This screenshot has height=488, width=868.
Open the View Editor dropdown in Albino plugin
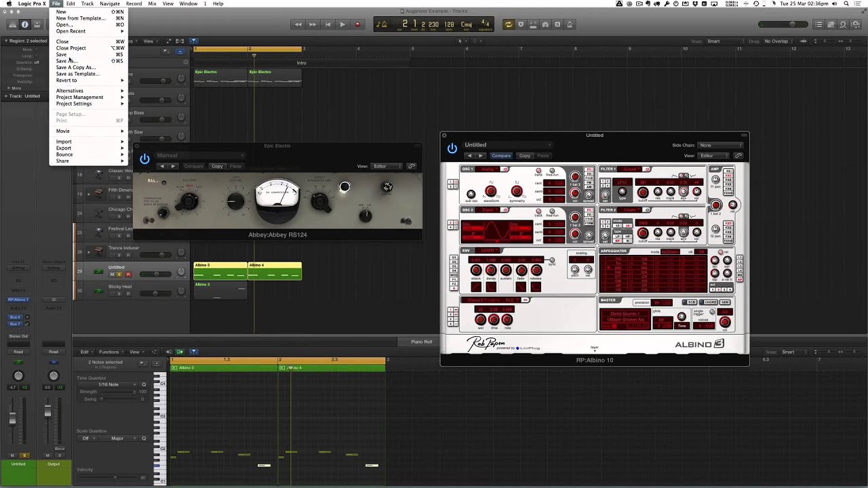pos(715,156)
